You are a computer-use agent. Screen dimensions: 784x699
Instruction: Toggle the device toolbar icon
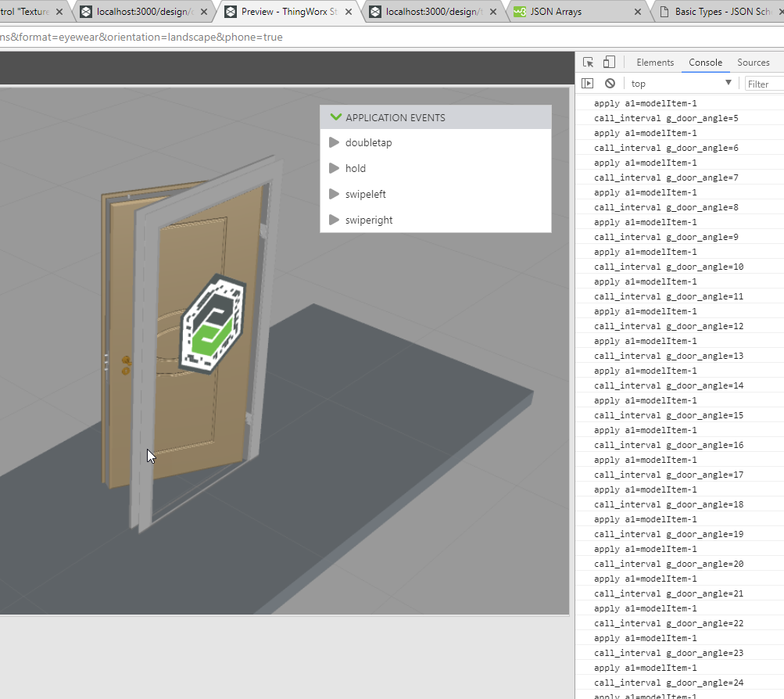pos(609,63)
